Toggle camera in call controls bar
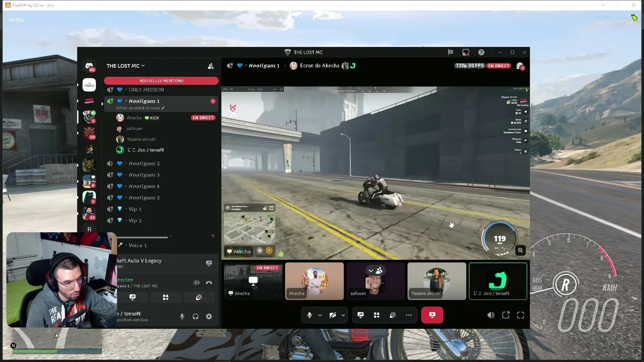Image resolution: width=644 pixels, height=362 pixels. click(333, 315)
